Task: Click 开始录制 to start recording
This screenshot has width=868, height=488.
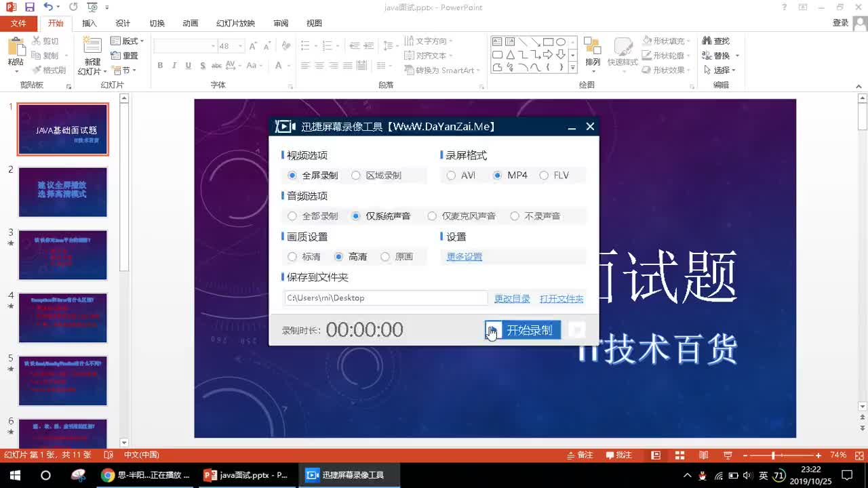Action: click(523, 330)
